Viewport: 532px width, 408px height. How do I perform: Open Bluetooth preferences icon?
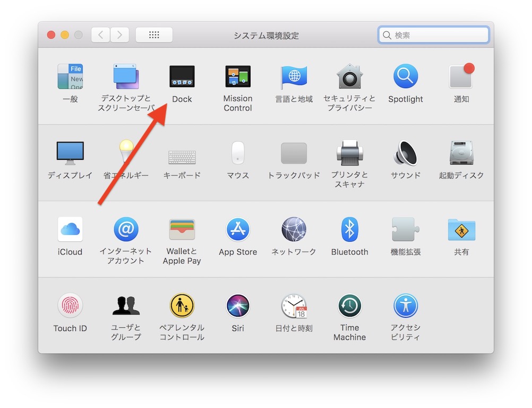pos(349,229)
